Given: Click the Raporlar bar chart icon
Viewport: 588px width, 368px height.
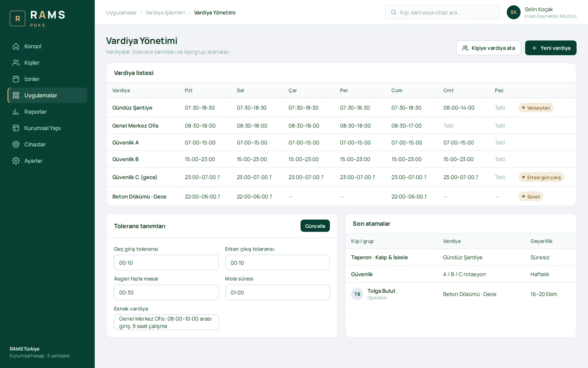Looking at the screenshot, I should tap(16, 112).
